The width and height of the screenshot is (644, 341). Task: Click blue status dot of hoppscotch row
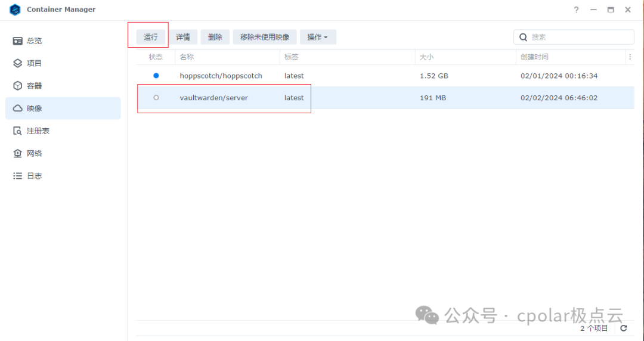[x=156, y=76]
